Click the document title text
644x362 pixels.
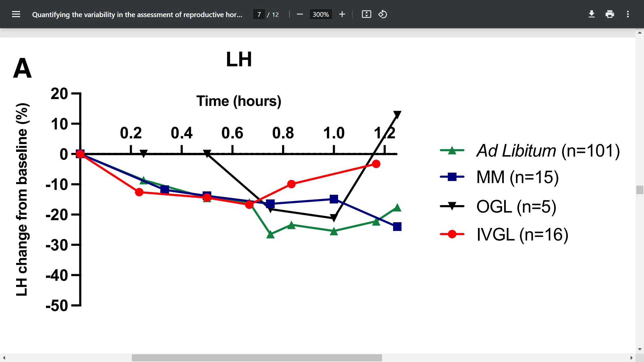pos(137,14)
